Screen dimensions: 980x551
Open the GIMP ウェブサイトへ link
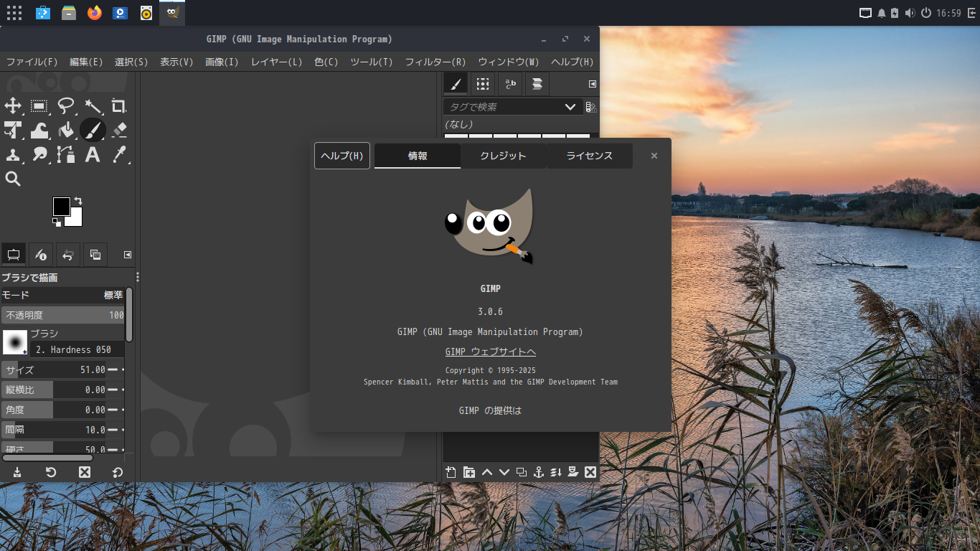(x=491, y=352)
